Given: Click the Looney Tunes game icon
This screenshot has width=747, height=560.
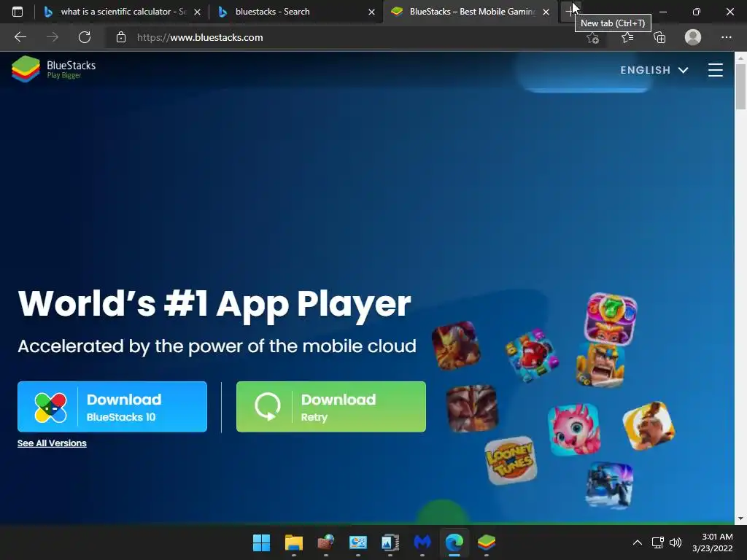Looking at the screenshot, I should point(511,460).
